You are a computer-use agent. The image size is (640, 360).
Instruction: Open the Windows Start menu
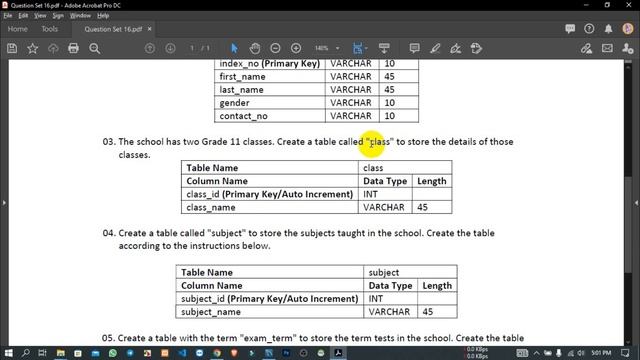point(8,353)
